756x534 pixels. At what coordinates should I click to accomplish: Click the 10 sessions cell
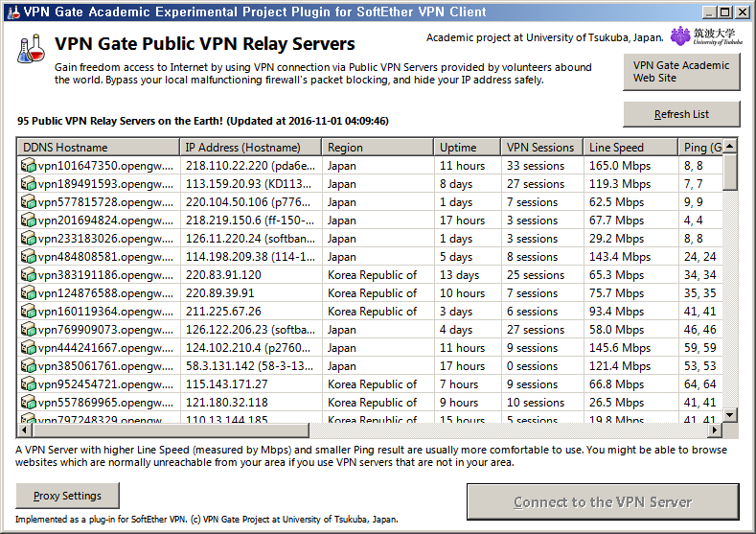(x=542, y=403)
